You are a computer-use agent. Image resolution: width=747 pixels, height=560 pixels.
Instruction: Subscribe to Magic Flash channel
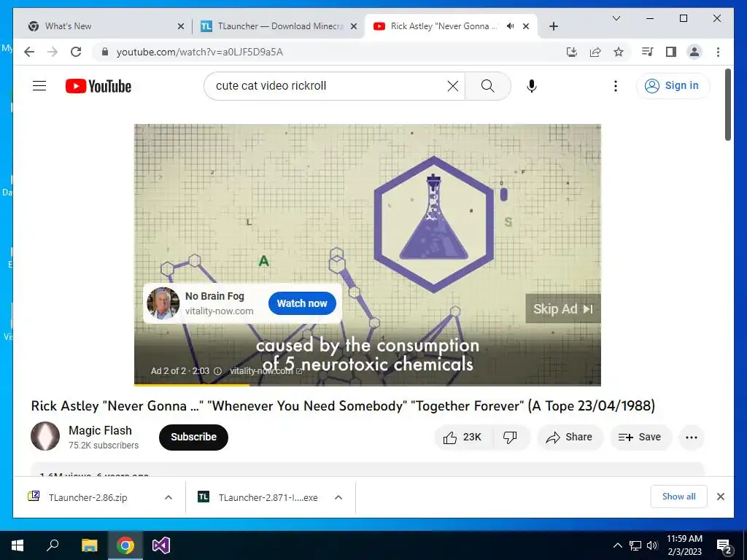[x=193, y=437]
